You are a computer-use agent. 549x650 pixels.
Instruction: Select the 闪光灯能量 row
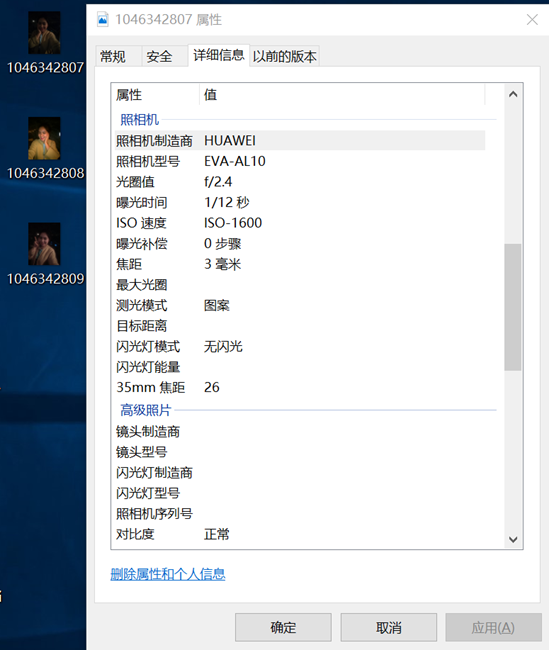[x=300, y=367]
